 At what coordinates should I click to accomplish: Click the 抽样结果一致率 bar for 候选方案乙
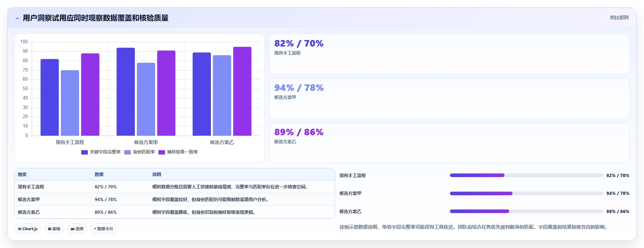coord(242,91)
